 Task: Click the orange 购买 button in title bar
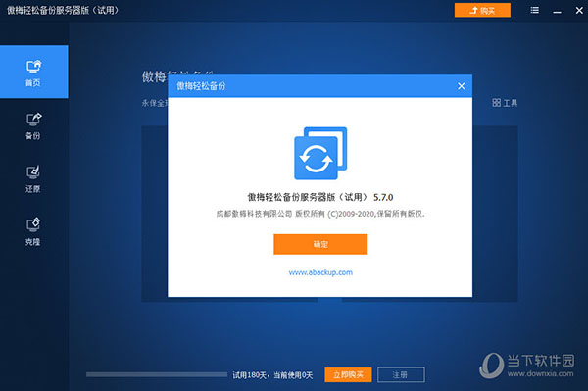coord(482,10)
